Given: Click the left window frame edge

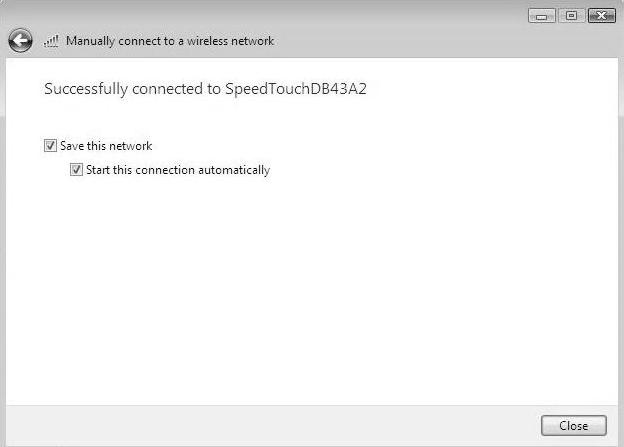Looking at the screenshot, I should (3, 239).
